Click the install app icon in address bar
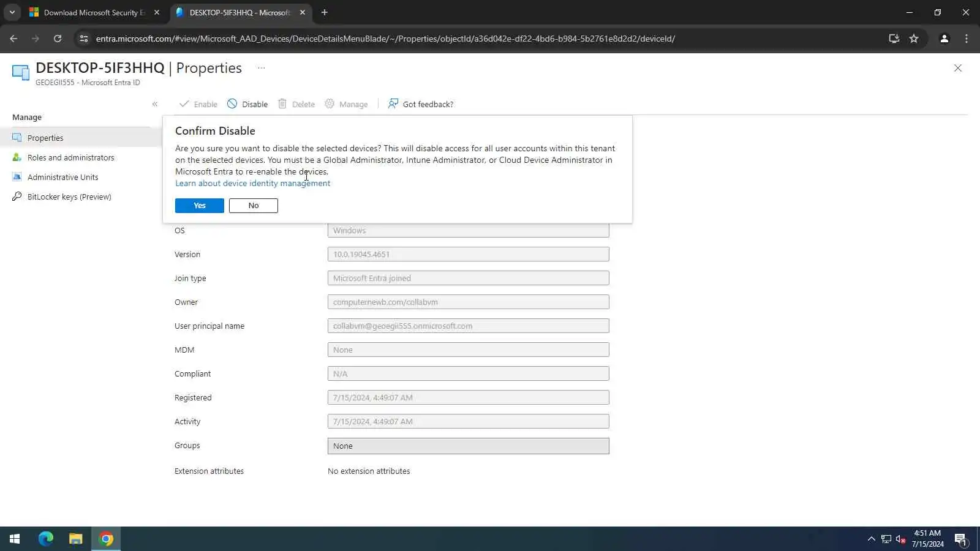 pyautogui.click(x=894, y=39)
